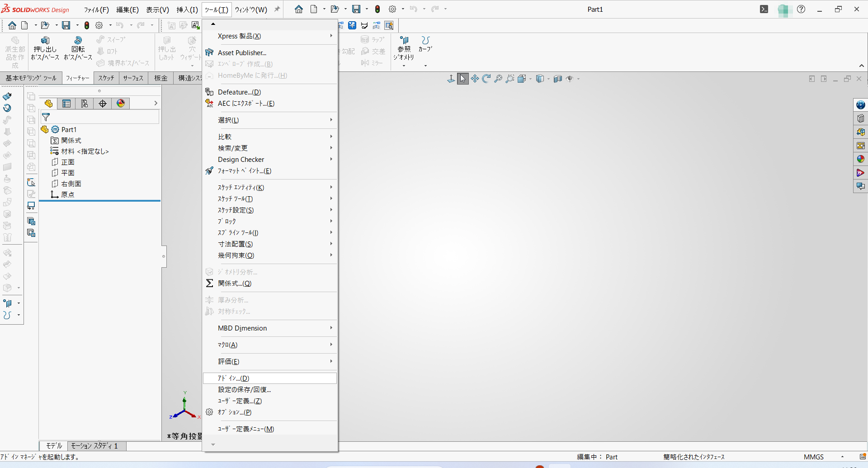868x468 pixels.
Task: Click the 押し出しボス/ベース extrude icon
Action: point(45,40)
